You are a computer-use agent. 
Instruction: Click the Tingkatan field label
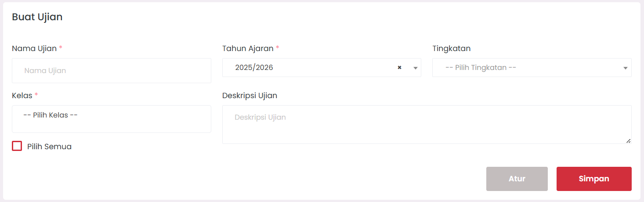tap(451, 48)
